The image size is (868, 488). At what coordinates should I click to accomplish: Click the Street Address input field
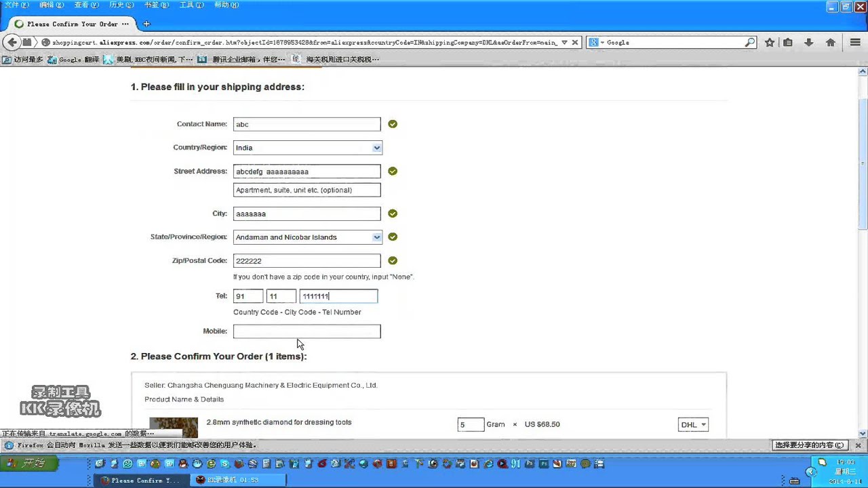pos(307,171)
